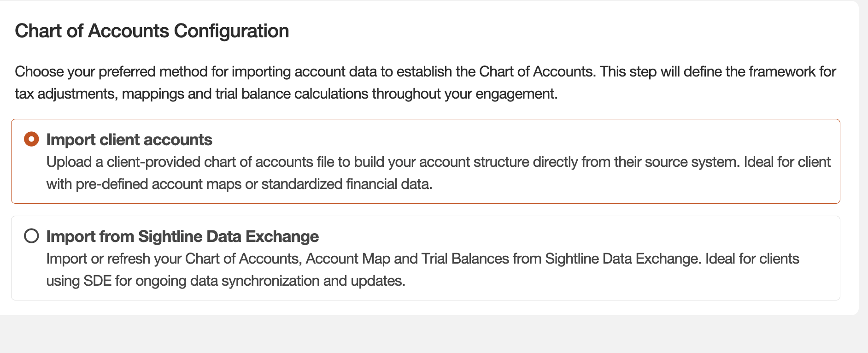The width and height of the screenshot is (868, 353).
Task: Select the Import from Sightline Data Exchange radio button
Action: point(32,236)
